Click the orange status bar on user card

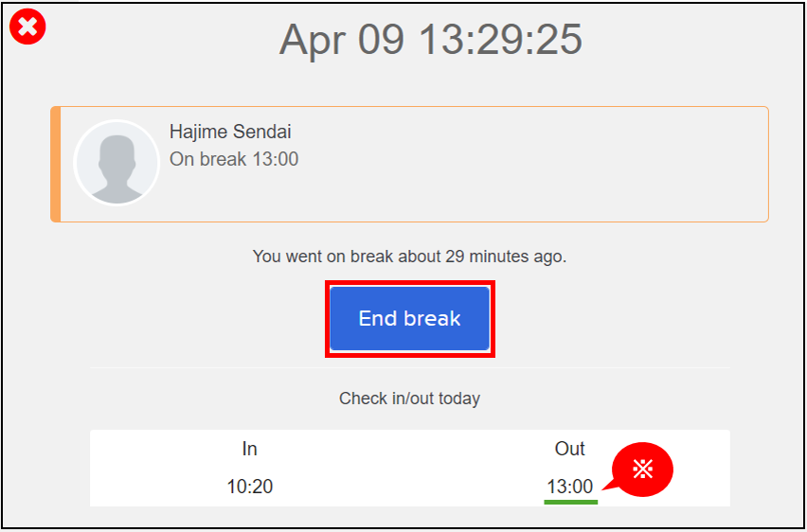[x=56, y=164]
